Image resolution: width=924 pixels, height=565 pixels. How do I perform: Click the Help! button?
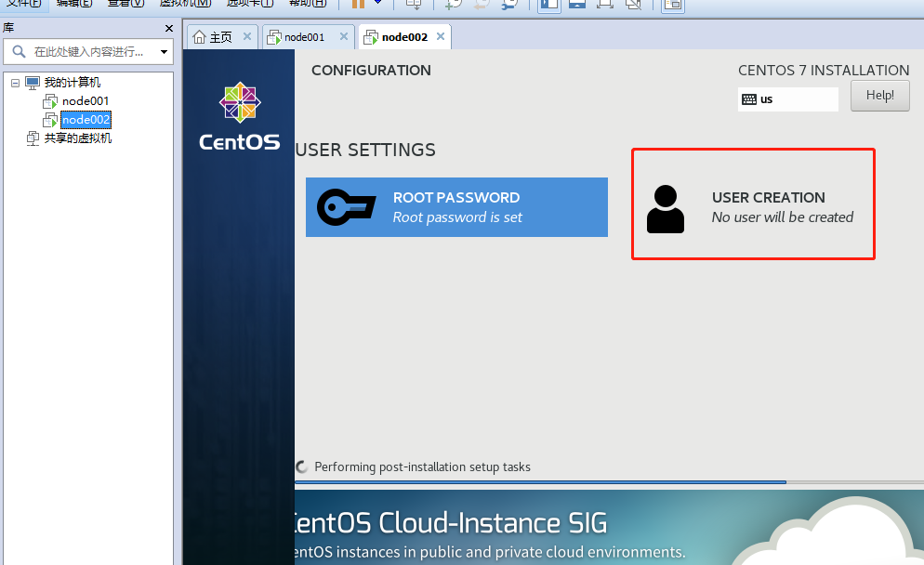(x=879, y=95)
